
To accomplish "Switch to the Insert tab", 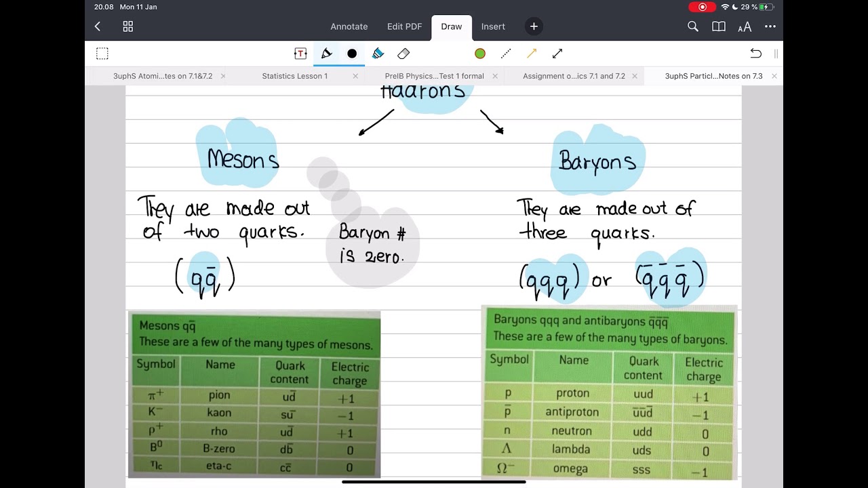I will (493, 26).
